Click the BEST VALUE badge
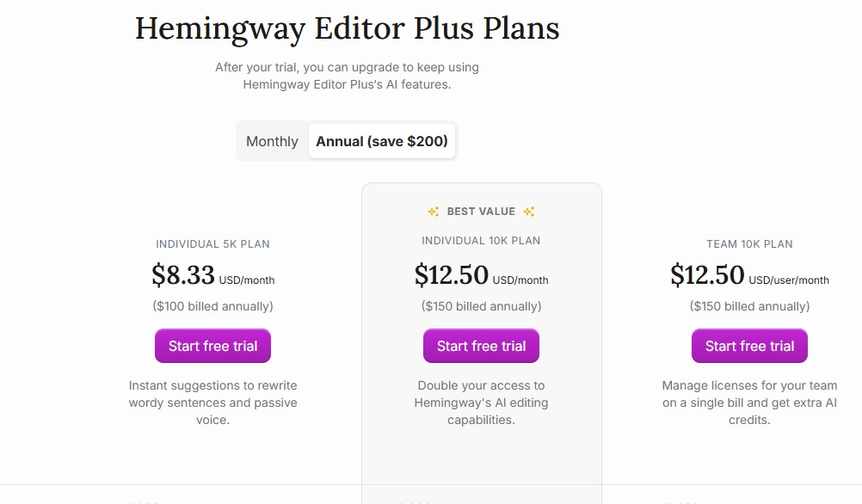Screen dimensions: 862x504 pos(481,211)
